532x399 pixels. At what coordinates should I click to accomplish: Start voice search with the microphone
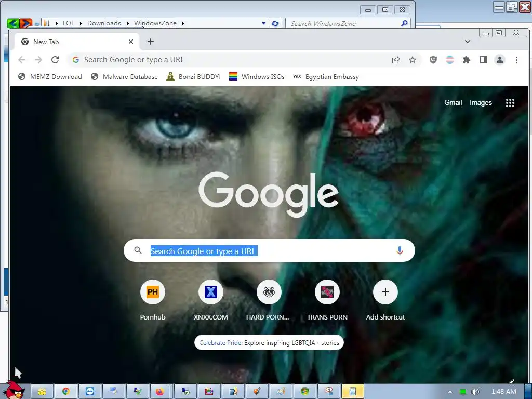pos(400,251)
